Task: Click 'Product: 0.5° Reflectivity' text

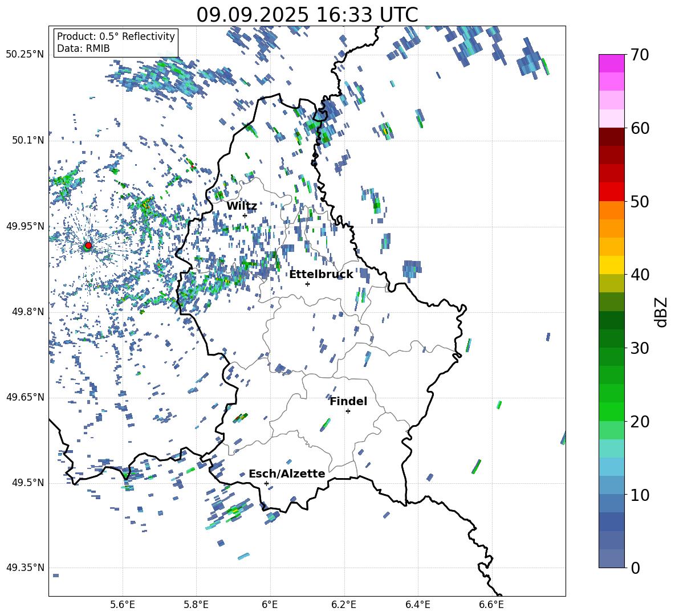Action: click(116, 36)
